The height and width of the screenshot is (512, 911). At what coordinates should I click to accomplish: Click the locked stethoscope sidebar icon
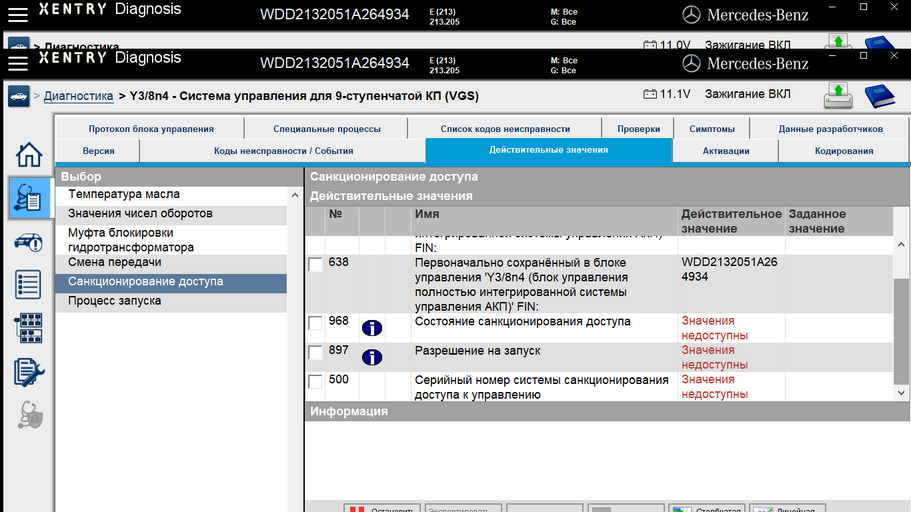(x=29, y=416)
